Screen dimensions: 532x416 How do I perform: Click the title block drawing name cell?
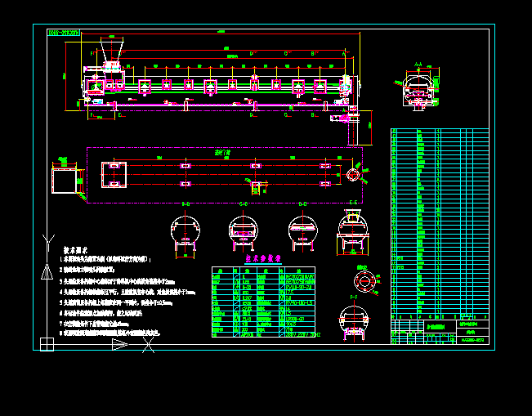(x=440, y=327)
